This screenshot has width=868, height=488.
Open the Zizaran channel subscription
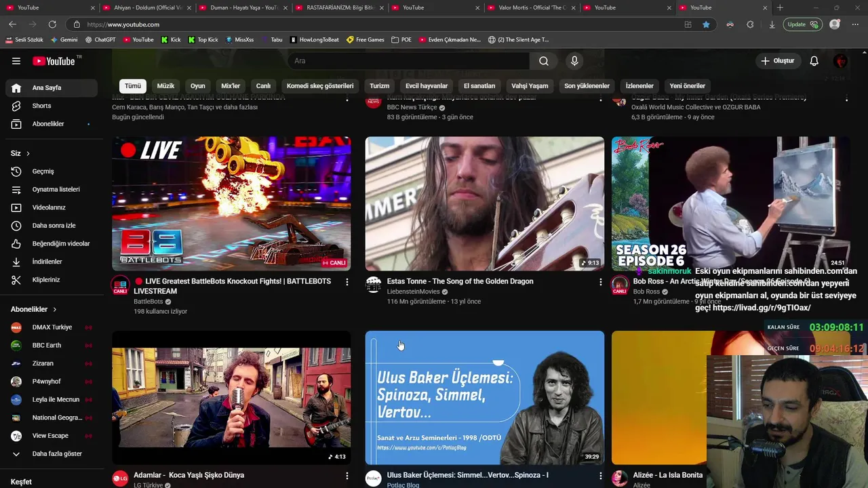[52, 363]
